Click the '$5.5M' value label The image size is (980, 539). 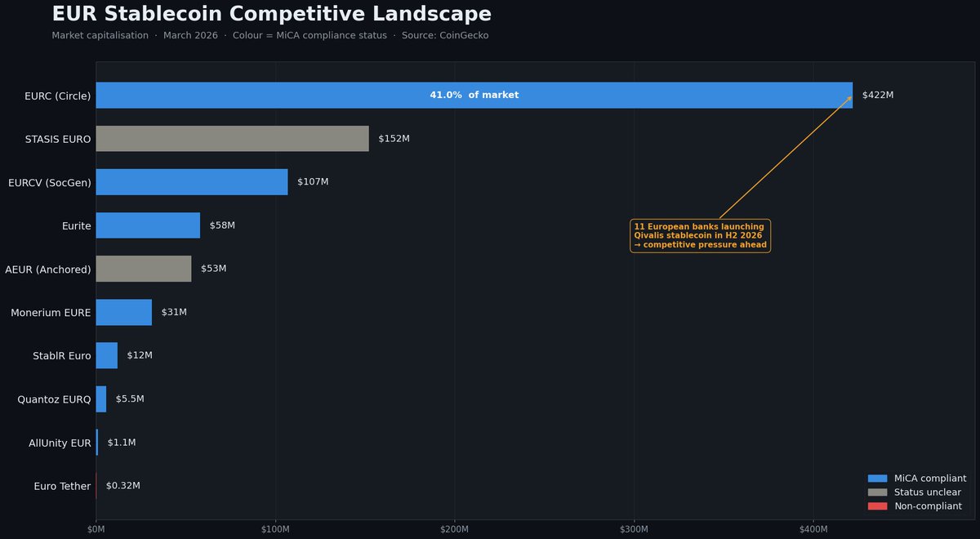click(130, 399)
